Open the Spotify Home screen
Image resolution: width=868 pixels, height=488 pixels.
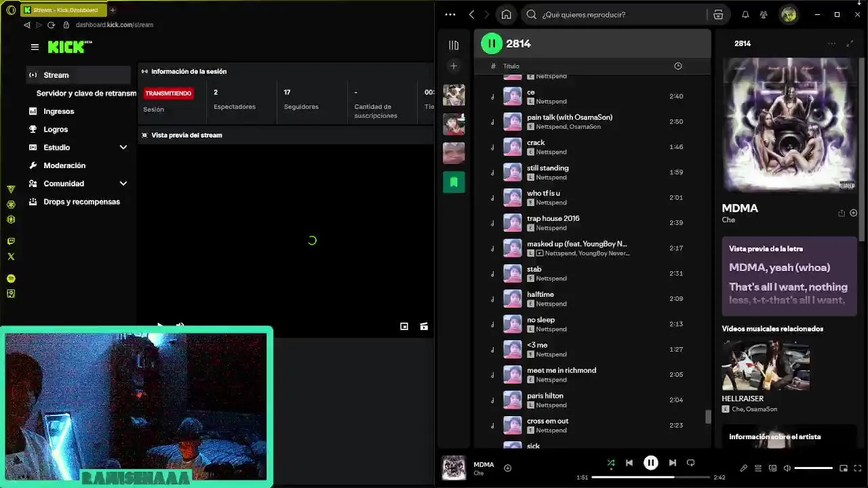[506, 14]
